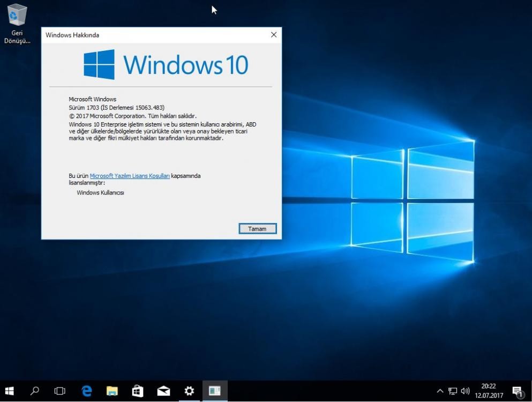532x402 pixels.
Task: Open the Recycle Bin desktop icon
Action: coord(17,23)
